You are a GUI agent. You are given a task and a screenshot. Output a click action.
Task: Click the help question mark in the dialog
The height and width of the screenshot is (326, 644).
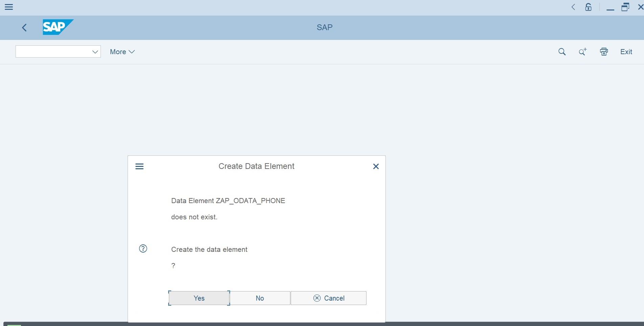coord(142,248)
